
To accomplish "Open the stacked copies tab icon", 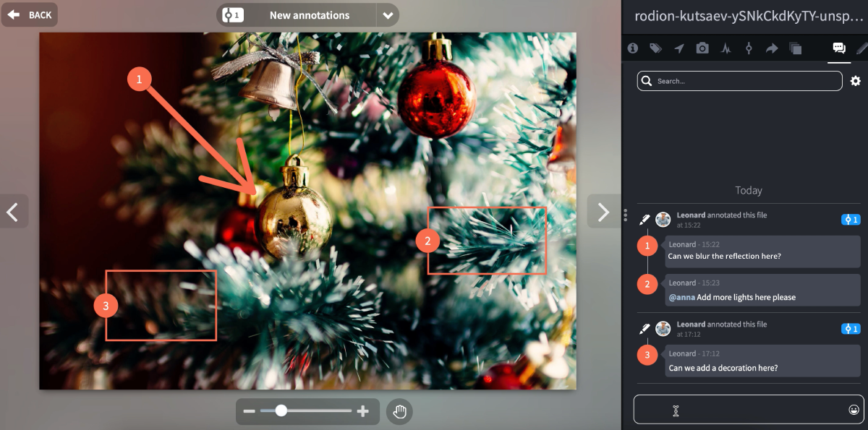I will (796, 48).
